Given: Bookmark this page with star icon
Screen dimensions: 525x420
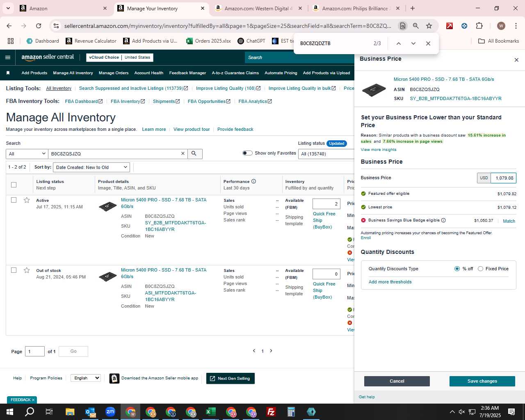Looking at the screenshot, I should pyautogui.click(x=429, y=26).
